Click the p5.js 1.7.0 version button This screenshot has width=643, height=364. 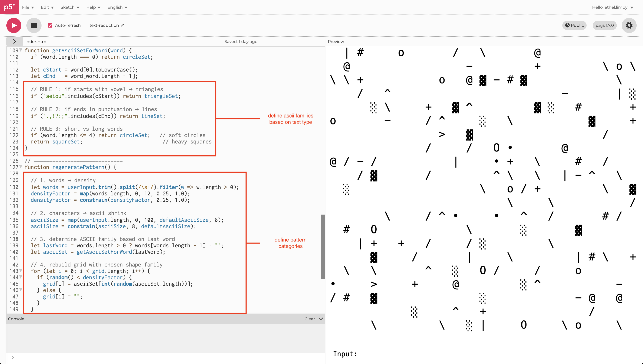point(604,25)
